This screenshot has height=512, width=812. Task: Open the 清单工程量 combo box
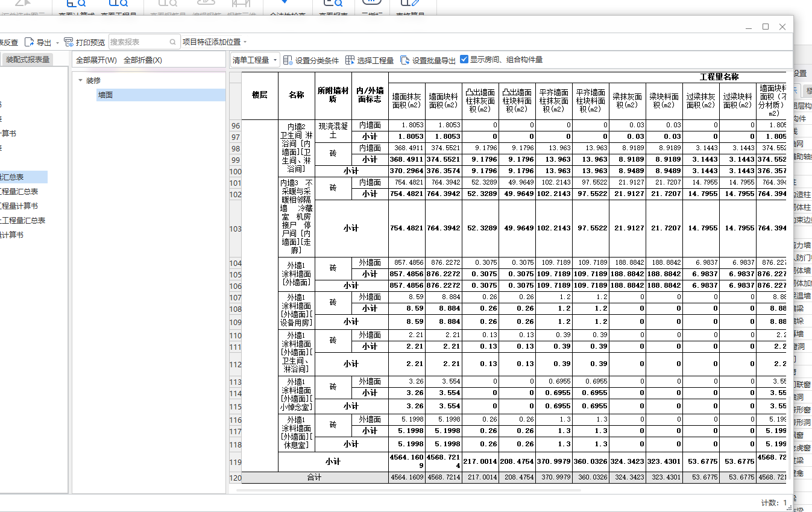pyautogui.click(x=255, y=60)
